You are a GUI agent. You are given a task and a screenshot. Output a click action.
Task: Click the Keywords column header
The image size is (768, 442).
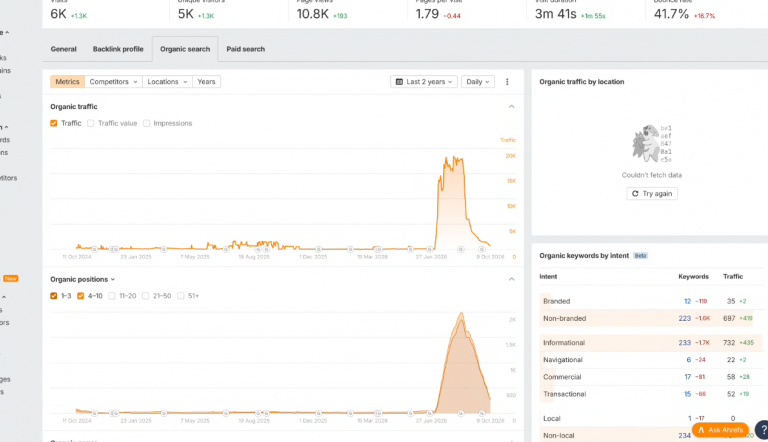[x=693, y=277]
